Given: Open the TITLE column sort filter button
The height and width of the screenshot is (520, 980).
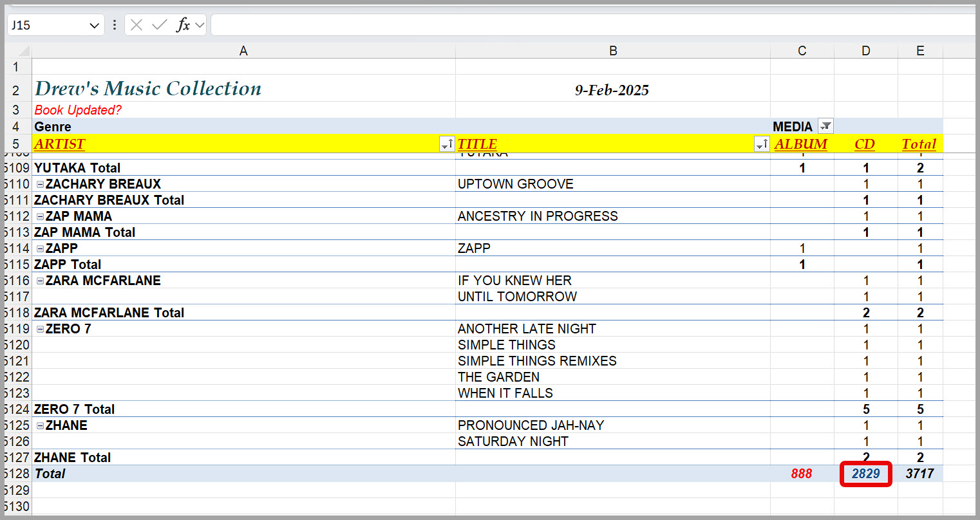Looking at the screenshot, I should [x=761, y=144].
